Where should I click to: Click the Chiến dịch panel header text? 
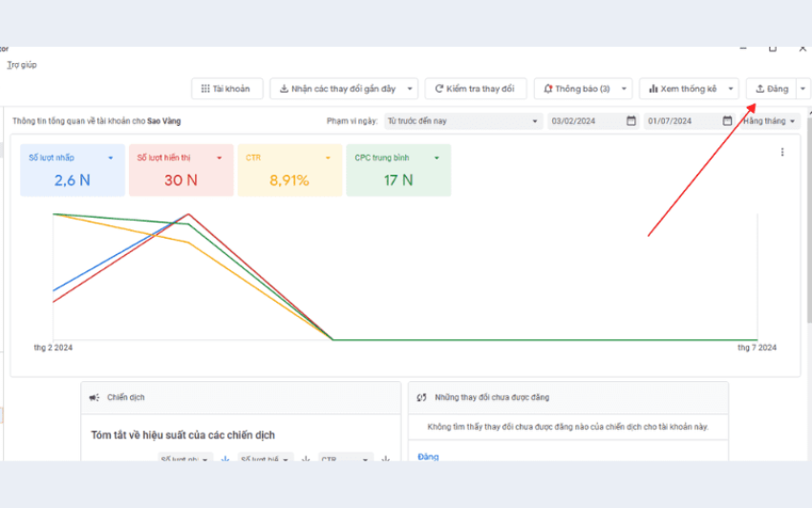(x=126, y=397)
